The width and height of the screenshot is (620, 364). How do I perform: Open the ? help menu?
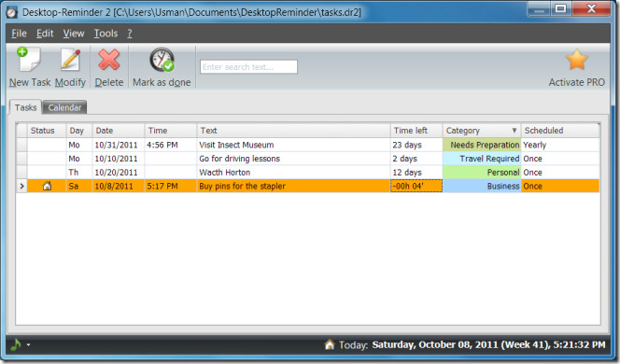(129, 34)
